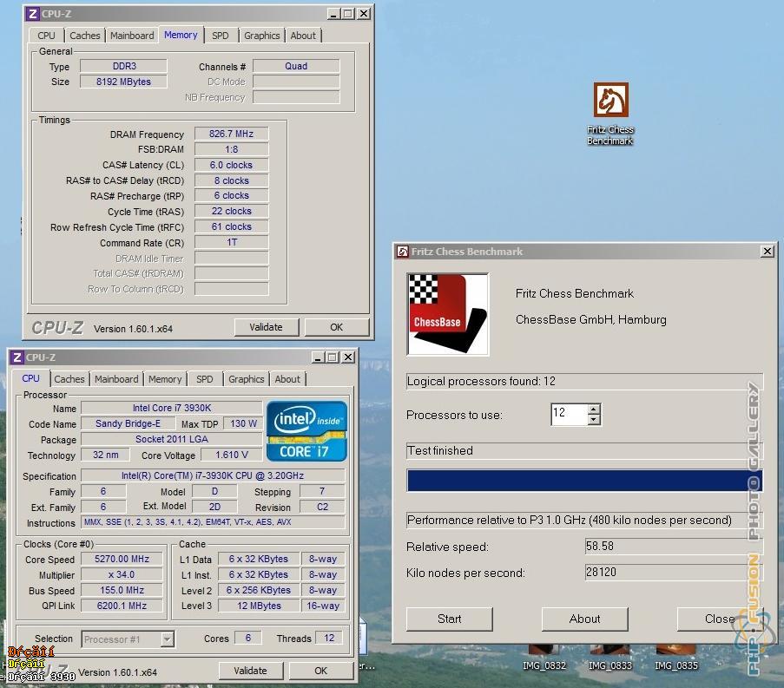Click the Core Speed value 5270.00 MHz
The height and width of the screenshot is (688, 784).
[x=122, y=559]
